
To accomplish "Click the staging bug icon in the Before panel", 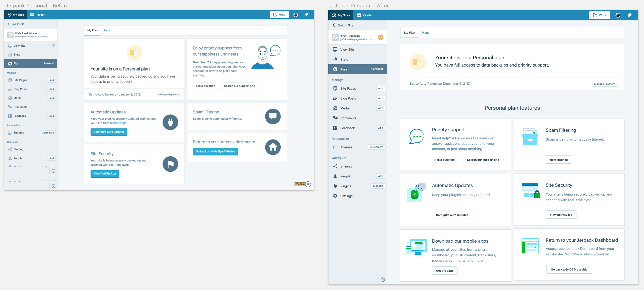I will [308, 184].
